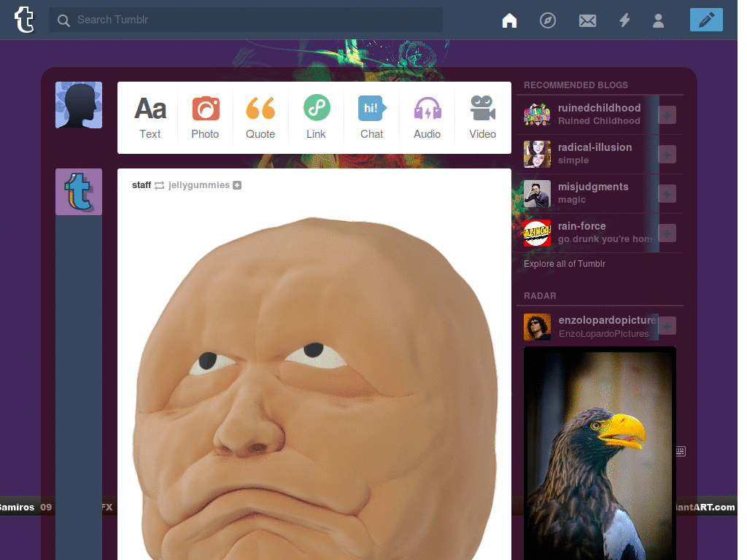Image resolution: width=747 pixels, height=560 pixels.
Task: Click the rain-force Bazinga avatar
Action: [x=537, y=233]
